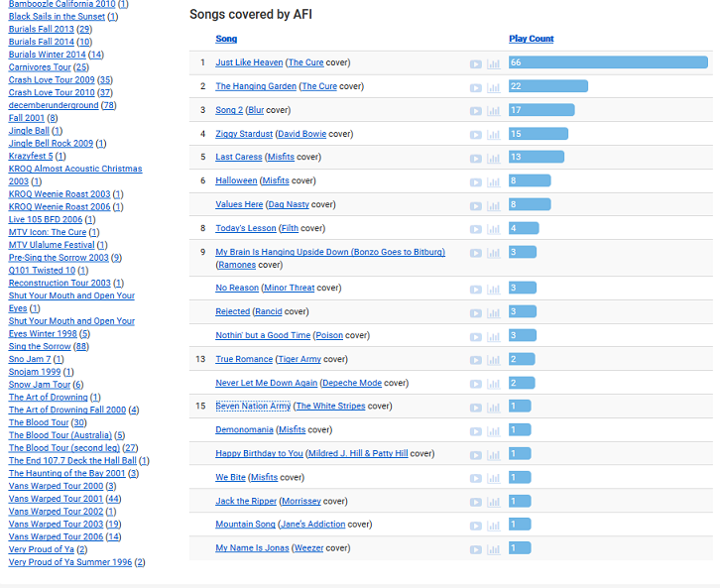Open Blur artist link
This screenshot has height=588, width=720.
click(256, 110)
